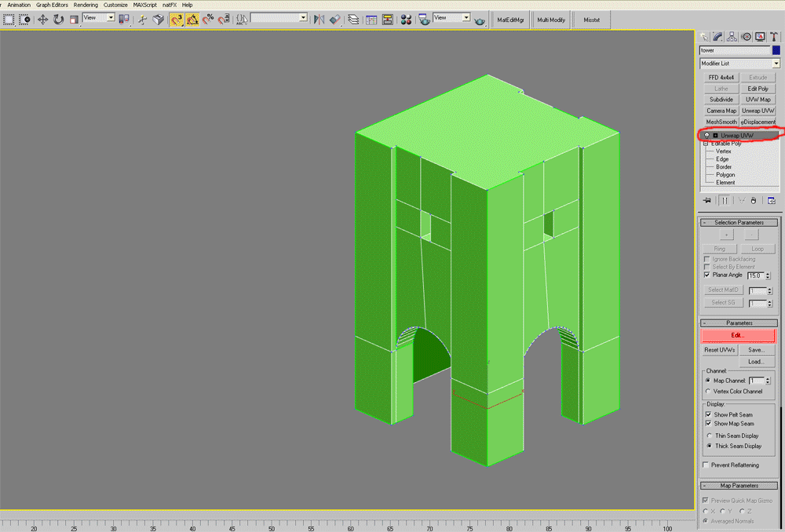
Task: Click the Pin Stack icon
Action: [706, 201]
